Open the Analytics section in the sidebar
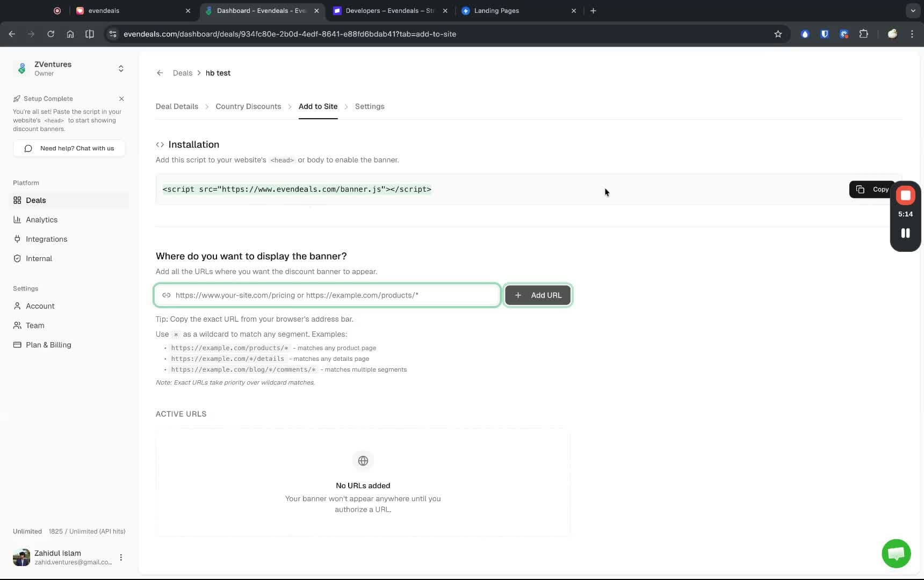Screen dimensions: 924x580 point(41,220)
